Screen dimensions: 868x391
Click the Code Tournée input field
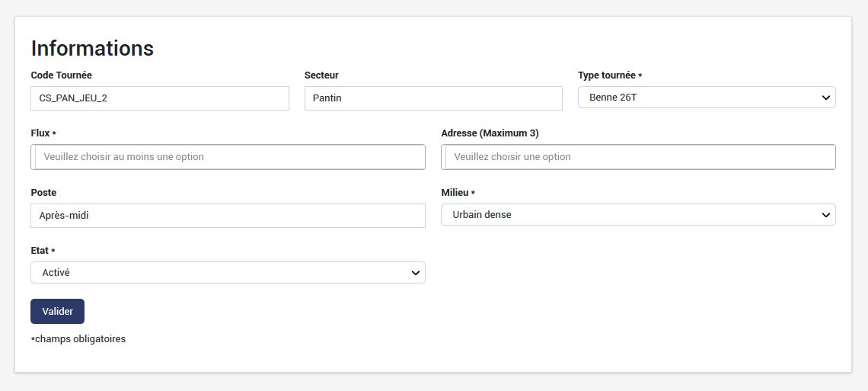pos(160,98)
